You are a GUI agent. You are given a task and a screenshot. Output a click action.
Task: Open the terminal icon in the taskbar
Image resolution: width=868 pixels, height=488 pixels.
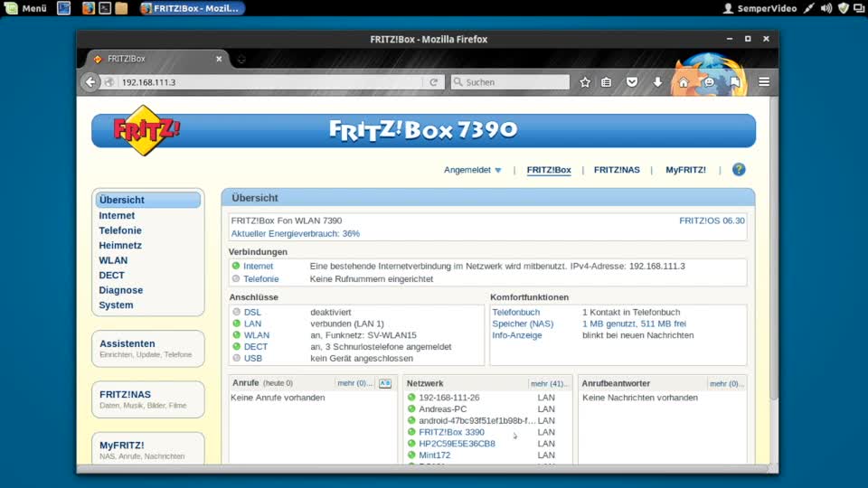pos(105,8)
